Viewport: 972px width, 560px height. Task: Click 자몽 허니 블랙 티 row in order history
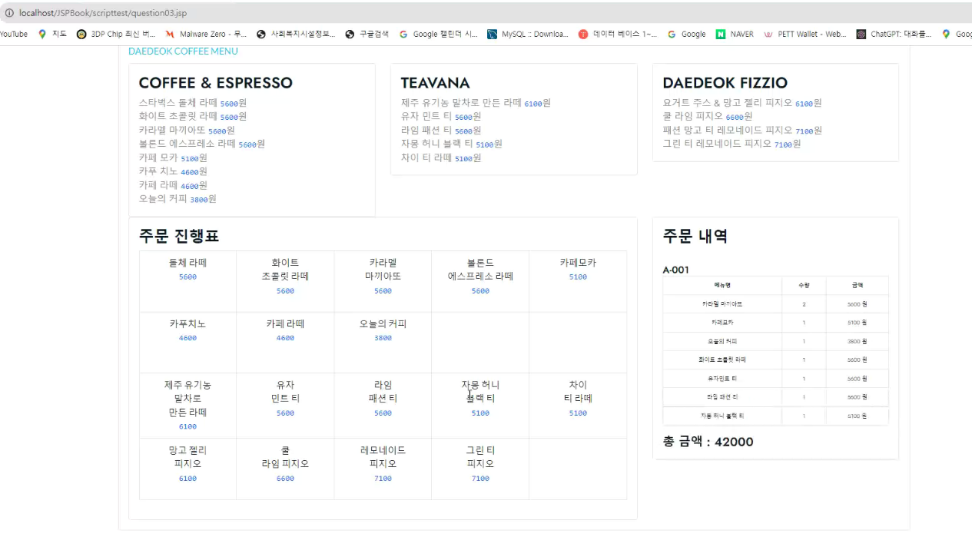coord(776,416)
